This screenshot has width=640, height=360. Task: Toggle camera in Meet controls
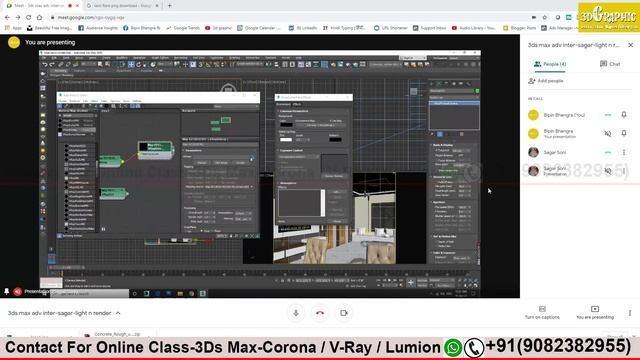pos(344,313)
